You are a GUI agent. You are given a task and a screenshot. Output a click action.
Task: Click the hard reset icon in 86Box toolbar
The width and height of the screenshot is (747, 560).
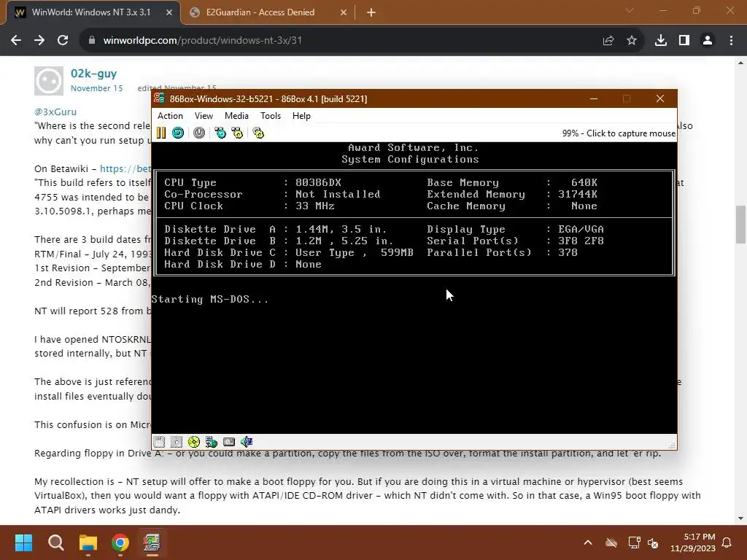pyautogui.click(x=178, y=133)
